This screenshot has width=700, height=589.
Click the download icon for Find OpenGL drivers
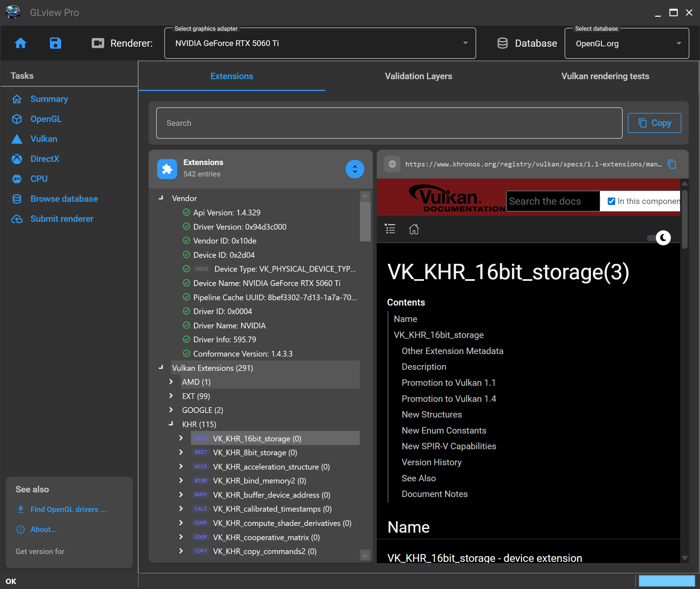pos(21,509)
